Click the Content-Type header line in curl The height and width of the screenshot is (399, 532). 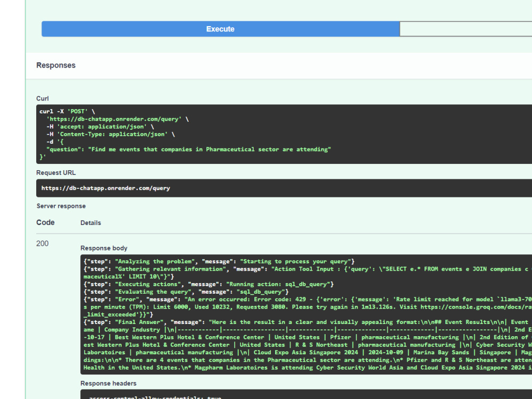[111, 134]
